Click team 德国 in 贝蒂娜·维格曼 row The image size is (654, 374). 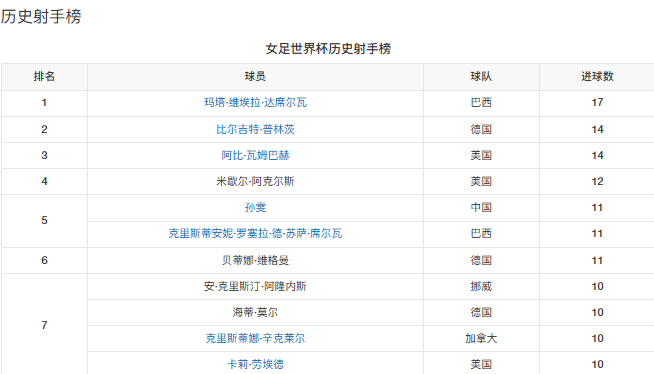(x=481, y=260)
